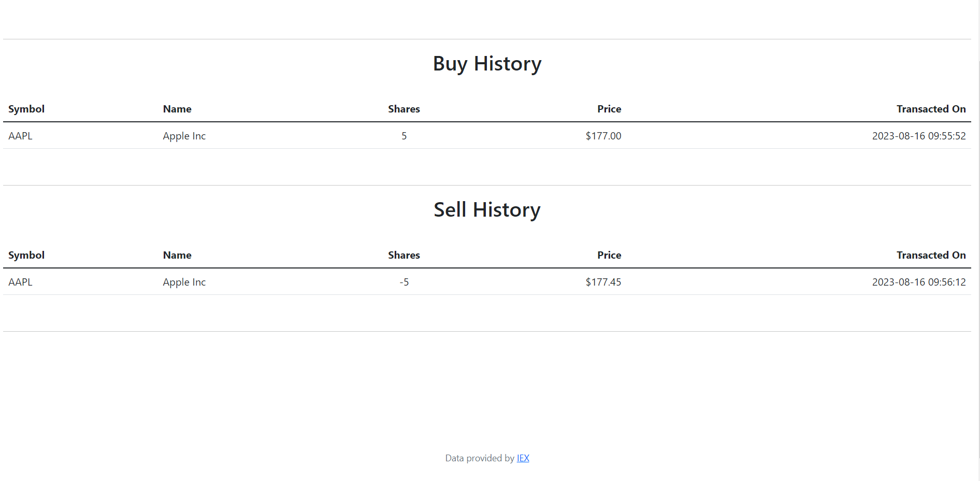Select the $177.00 buy price cell

603,136
